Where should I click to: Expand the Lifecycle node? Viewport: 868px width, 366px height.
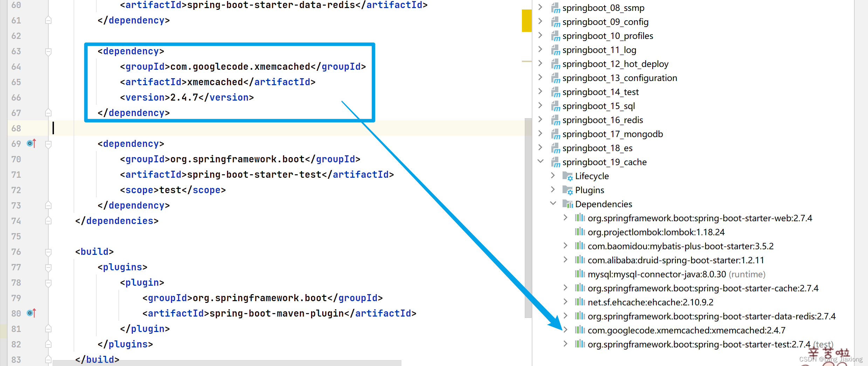point(553,175)
